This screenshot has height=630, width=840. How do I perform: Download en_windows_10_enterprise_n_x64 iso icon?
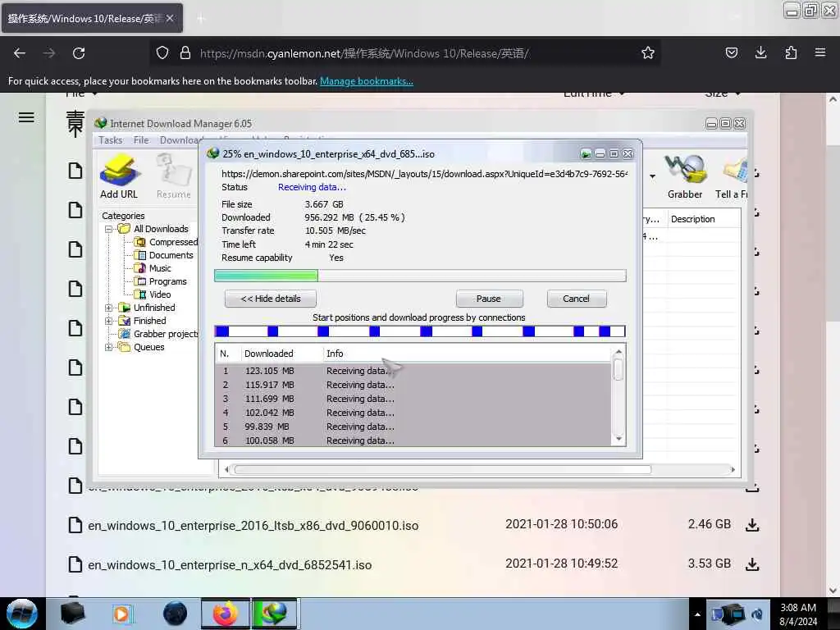[x=752, y=564]
